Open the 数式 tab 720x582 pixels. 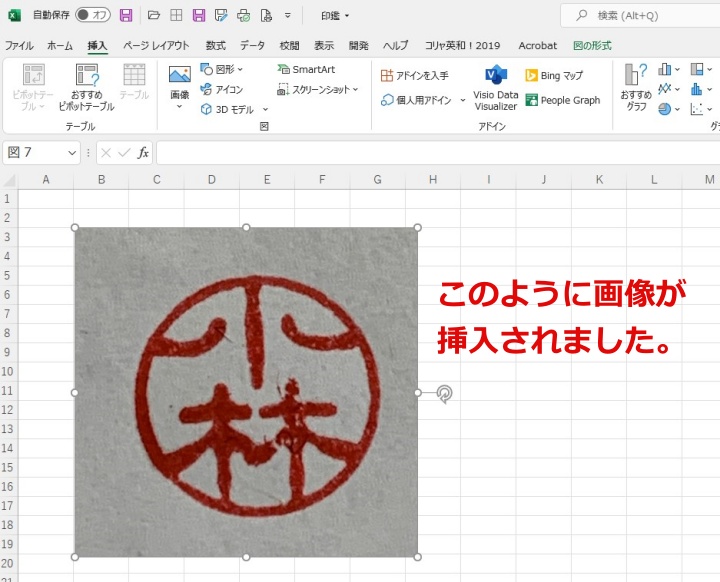coord(215,45)
